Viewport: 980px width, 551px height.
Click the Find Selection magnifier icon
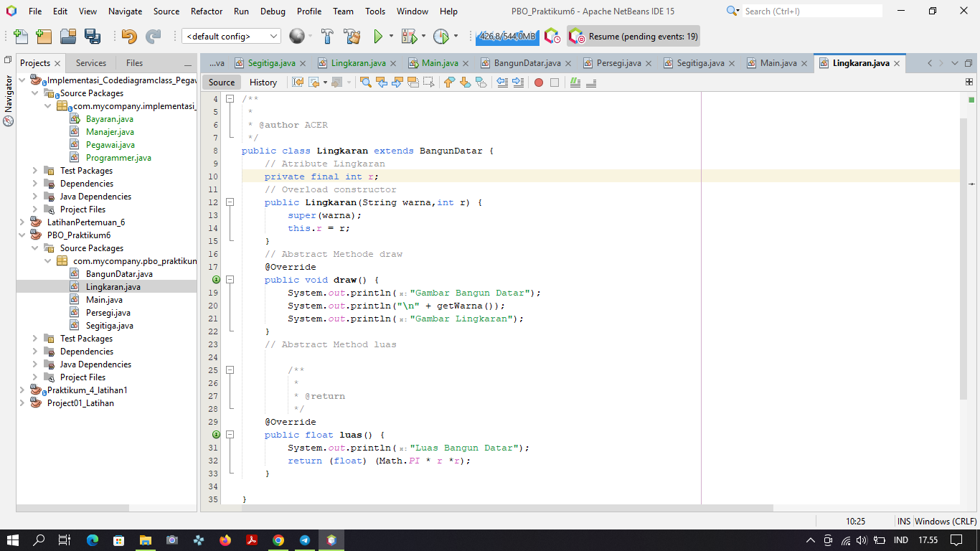coord(365,83)
